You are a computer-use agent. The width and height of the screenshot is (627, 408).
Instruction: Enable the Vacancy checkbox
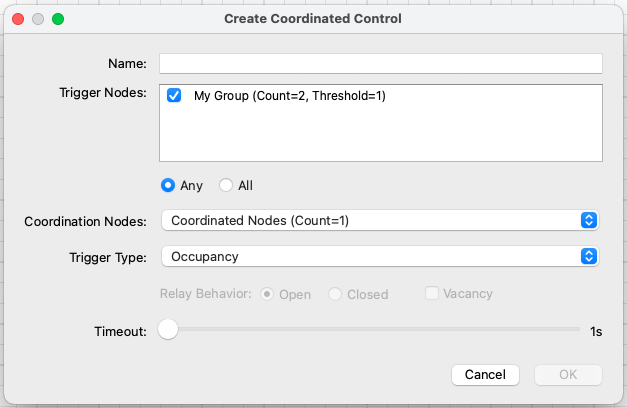click(x=432, y=293)
